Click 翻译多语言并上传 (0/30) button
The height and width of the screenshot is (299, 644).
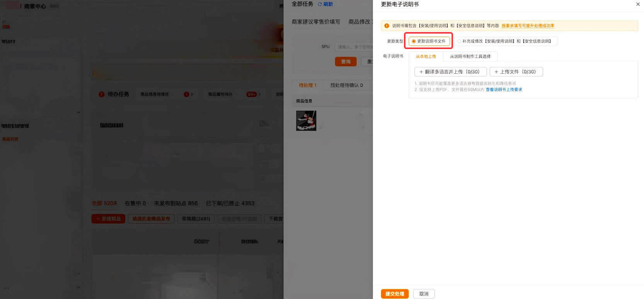450,72
